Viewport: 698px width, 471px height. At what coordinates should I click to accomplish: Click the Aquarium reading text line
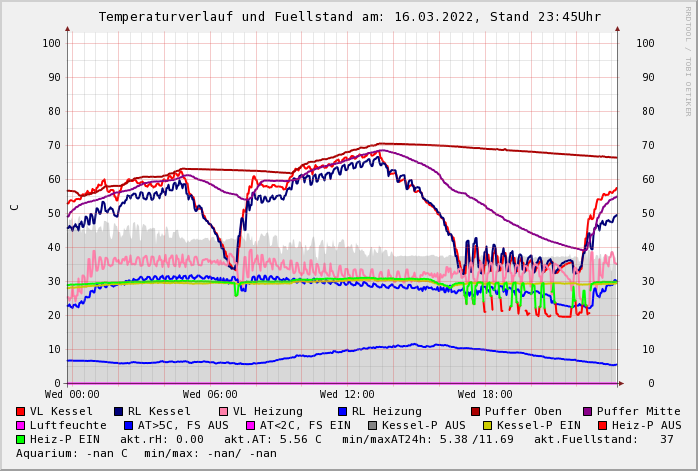pos(146,453)
